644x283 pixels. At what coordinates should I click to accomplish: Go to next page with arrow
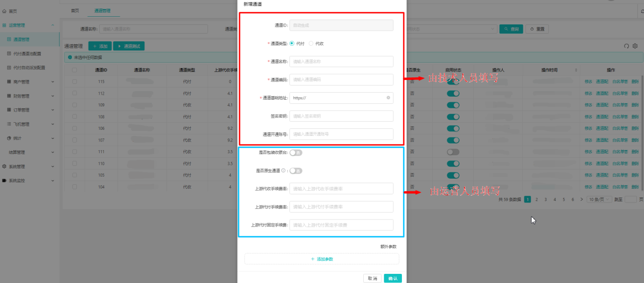tap(581, 200)
